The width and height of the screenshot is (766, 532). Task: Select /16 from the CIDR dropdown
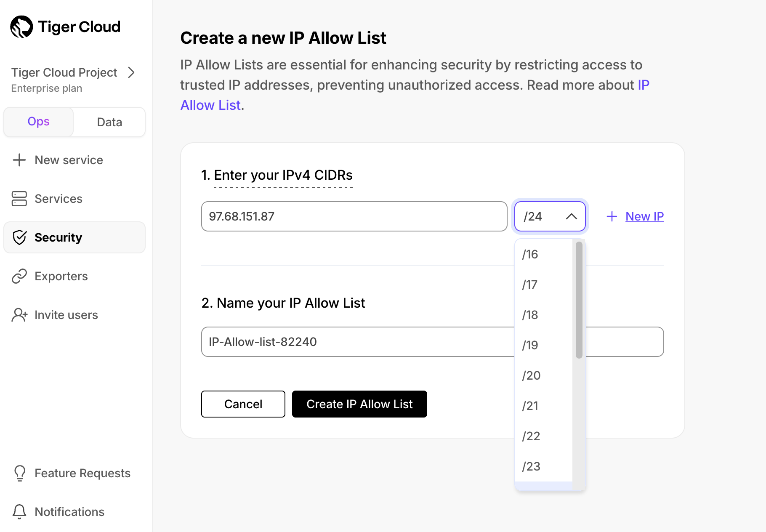pyautogui.click(x=544, y=254)
